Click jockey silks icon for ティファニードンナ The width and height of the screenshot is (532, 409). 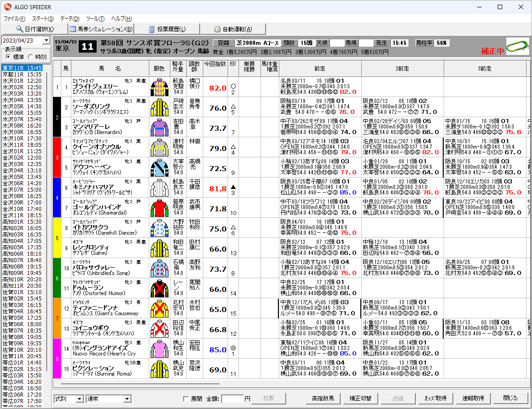pos(159,309)
